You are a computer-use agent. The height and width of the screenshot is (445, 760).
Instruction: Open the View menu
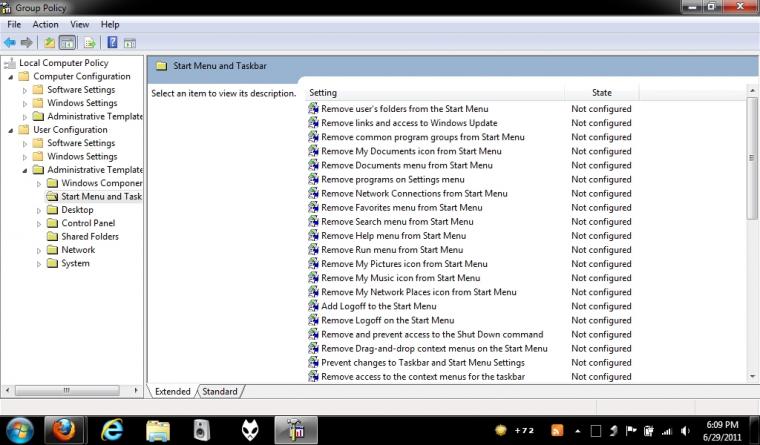tap(79, 24)
